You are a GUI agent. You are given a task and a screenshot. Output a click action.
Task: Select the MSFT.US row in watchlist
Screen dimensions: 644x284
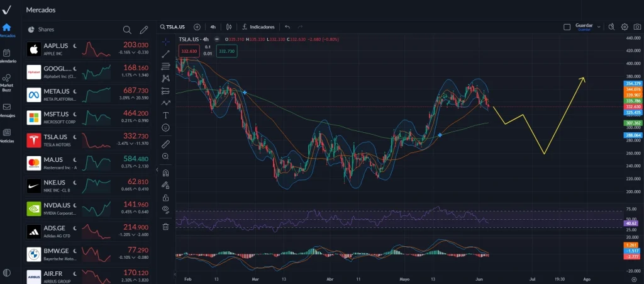pos(88,118)
